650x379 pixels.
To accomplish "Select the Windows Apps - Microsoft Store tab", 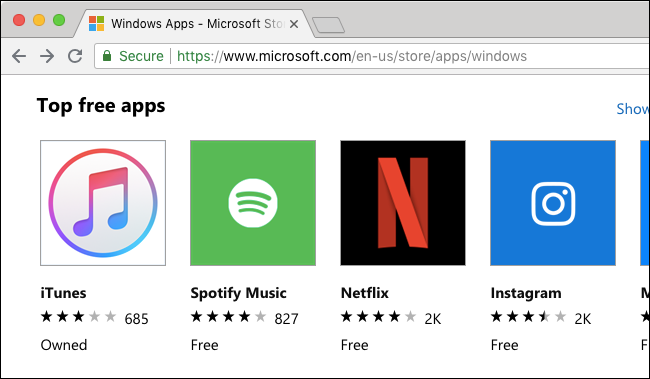I will tap(193, 24).
